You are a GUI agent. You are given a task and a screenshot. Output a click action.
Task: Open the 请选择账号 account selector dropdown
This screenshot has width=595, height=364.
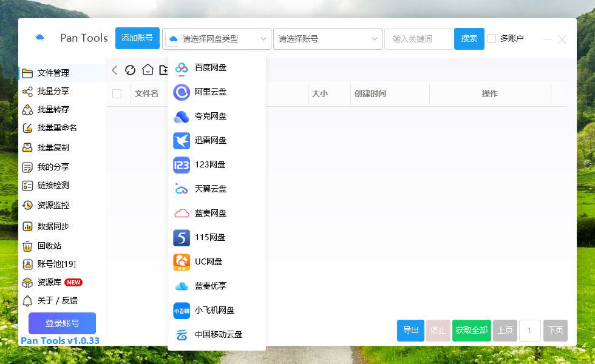(327, 38)
